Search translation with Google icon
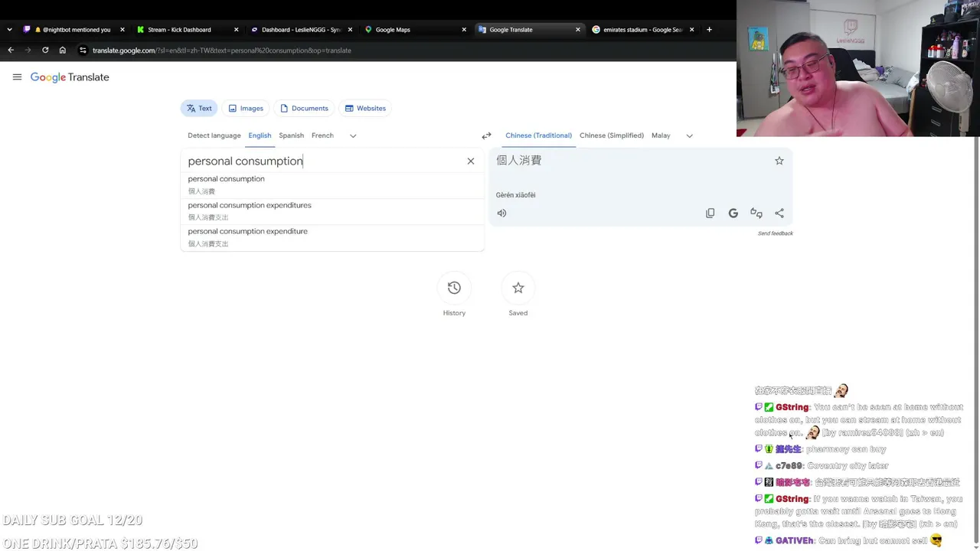Image resolution: width=980 pixels, height=551 pixels. click(733, 214)
